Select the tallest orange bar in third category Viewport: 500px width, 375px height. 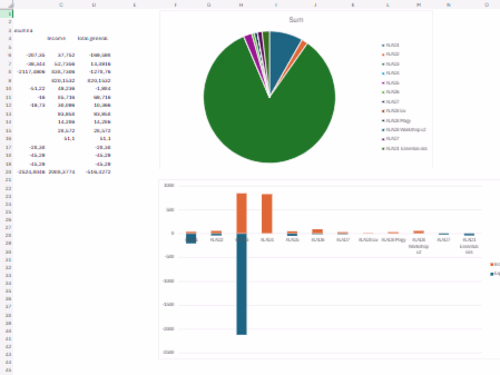(242, 213)
